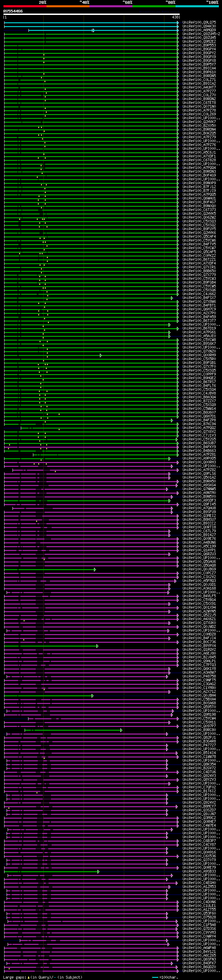Click the orange ~40% identity legend segment
This screenshot has height=980, width=222.
tap(68, 6)
